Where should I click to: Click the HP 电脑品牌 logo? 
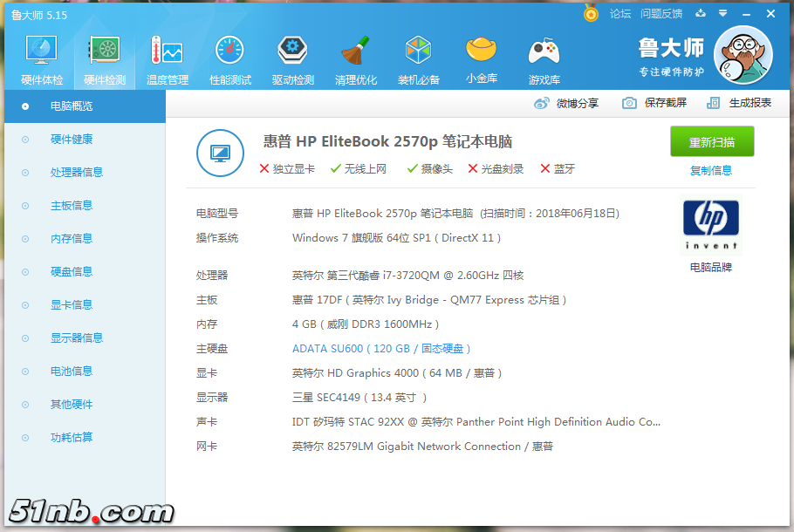tap(710, 225)
